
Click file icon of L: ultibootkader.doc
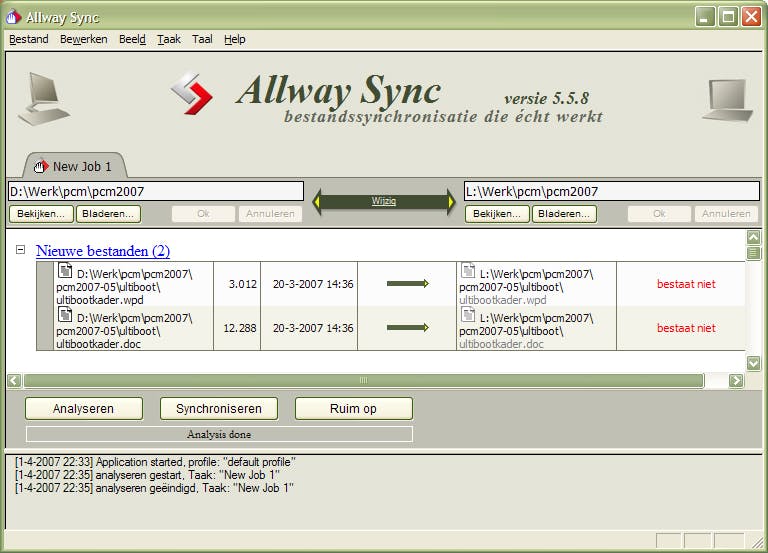click(468, 314)
